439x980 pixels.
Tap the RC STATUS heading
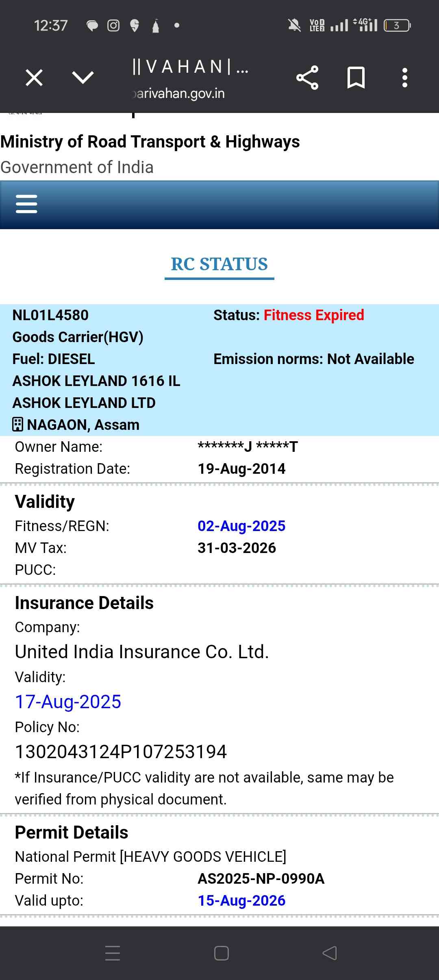point(219,264)
